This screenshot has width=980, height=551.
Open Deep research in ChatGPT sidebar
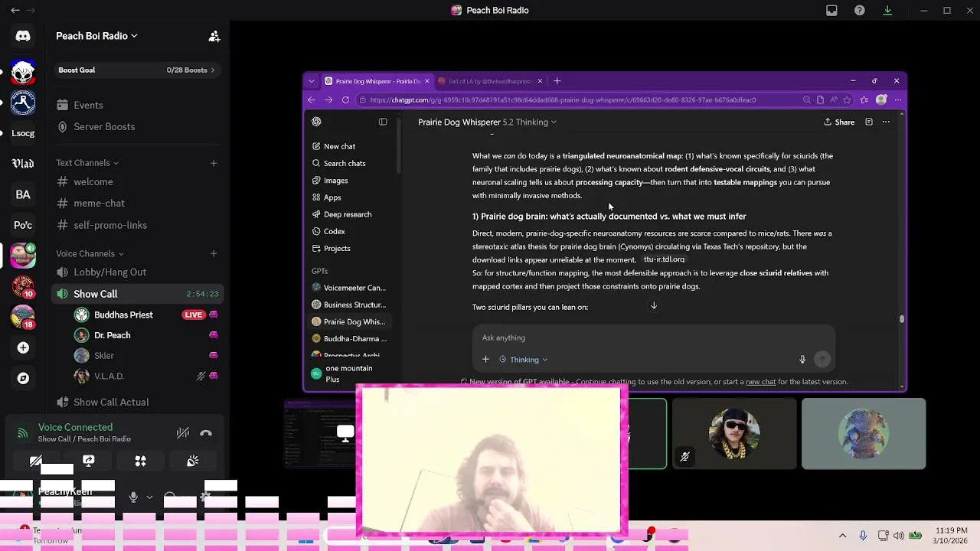tap(348, 214)
